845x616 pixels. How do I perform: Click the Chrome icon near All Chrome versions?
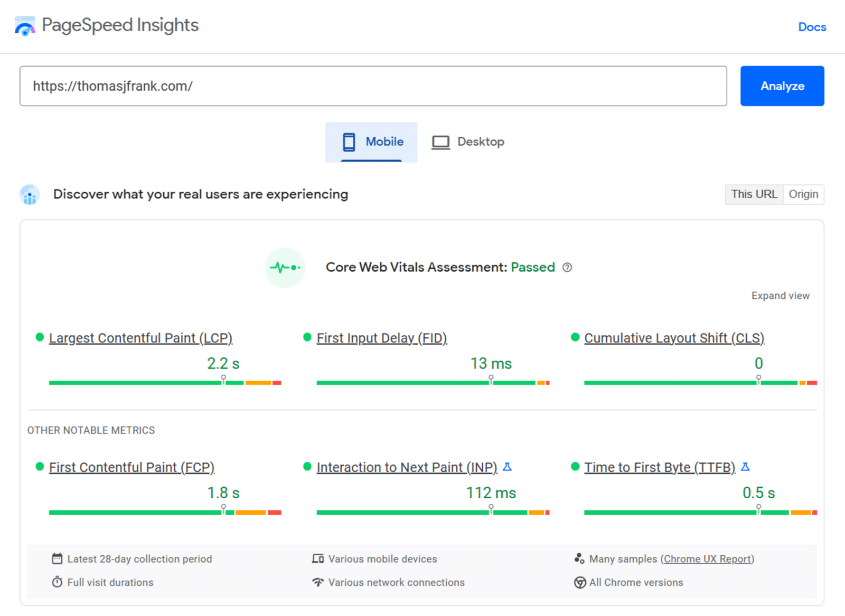579,583
